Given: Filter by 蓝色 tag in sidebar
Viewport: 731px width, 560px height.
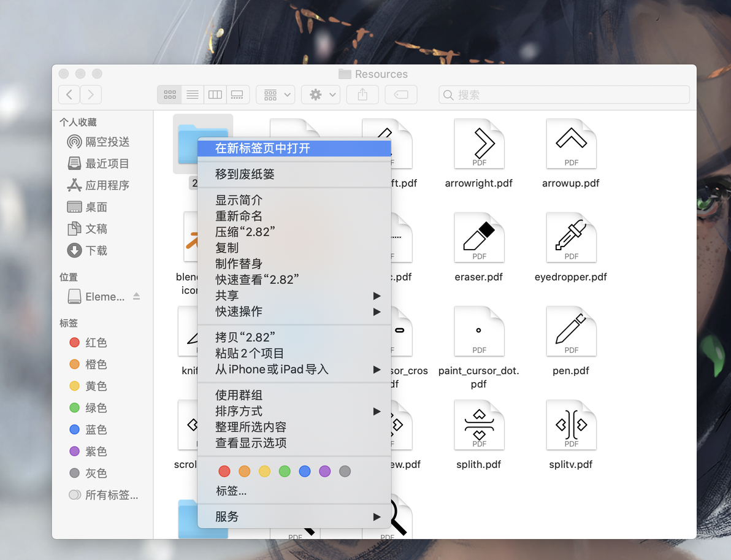Looking at the screenshot, I should coord(88,429).
